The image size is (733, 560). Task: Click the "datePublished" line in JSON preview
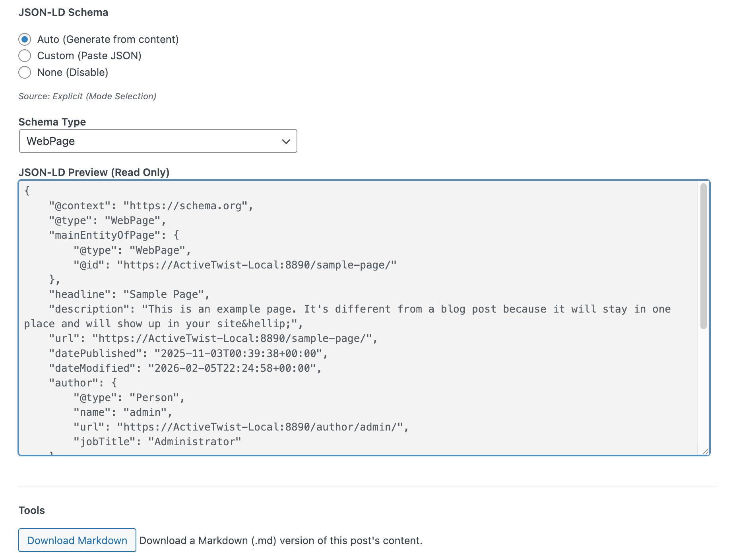(188, 353)
